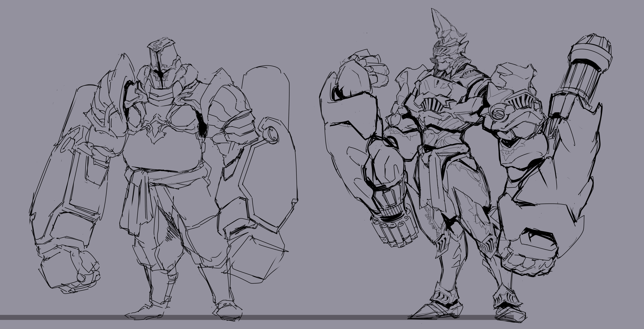The height and width of the screenshot is (329, 644).
Task: Click the dark ground line between the characters
Action: pyautogui.click(x=325, y=317)
